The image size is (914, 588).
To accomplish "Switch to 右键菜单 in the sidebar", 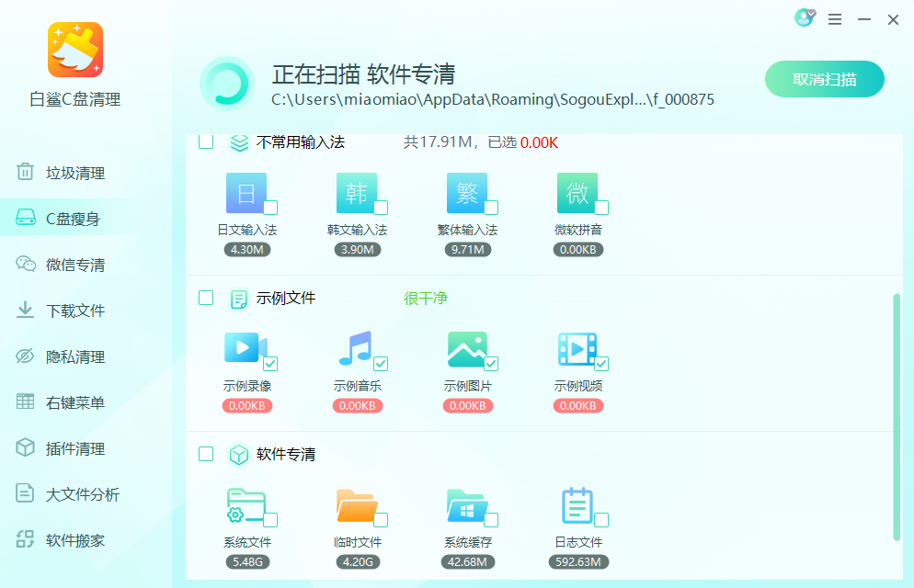I will [62, 402].
